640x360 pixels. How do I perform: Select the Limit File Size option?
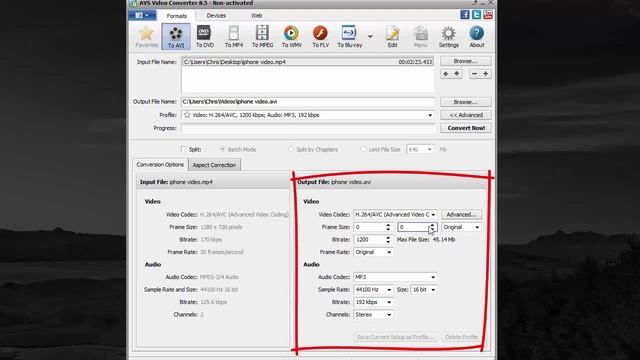(x=363, y=149)
